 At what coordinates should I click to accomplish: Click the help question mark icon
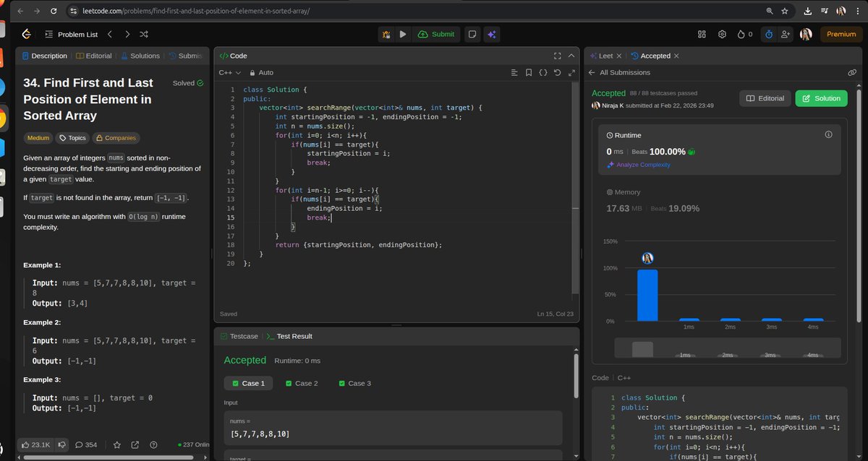point(153,444)
